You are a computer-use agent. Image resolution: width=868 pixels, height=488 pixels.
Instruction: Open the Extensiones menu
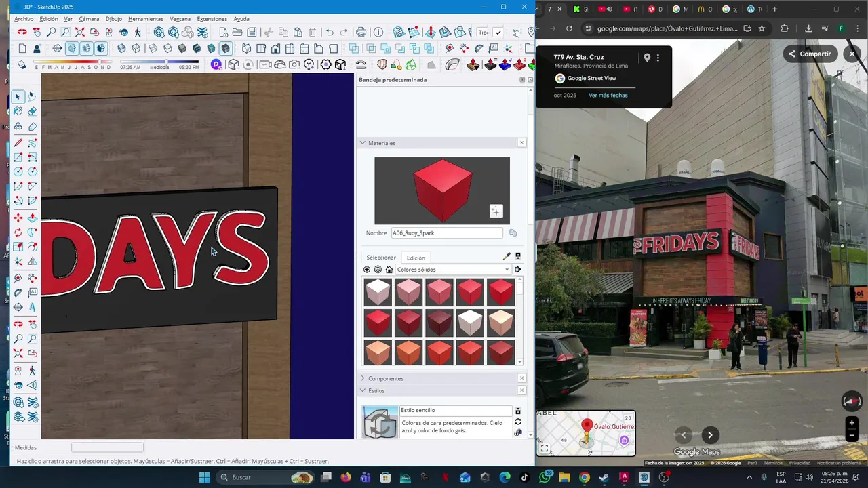tap(212, 19)
